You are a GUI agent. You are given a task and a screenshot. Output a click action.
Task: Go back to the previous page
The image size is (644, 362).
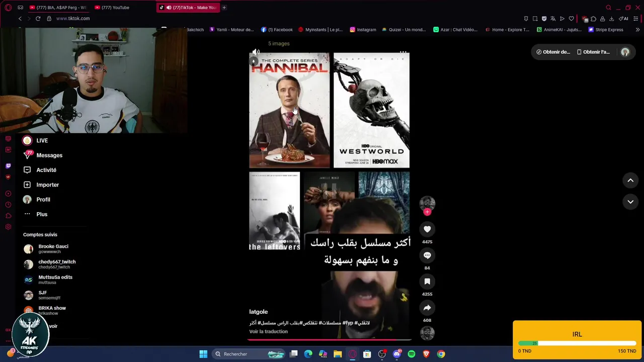20,19
